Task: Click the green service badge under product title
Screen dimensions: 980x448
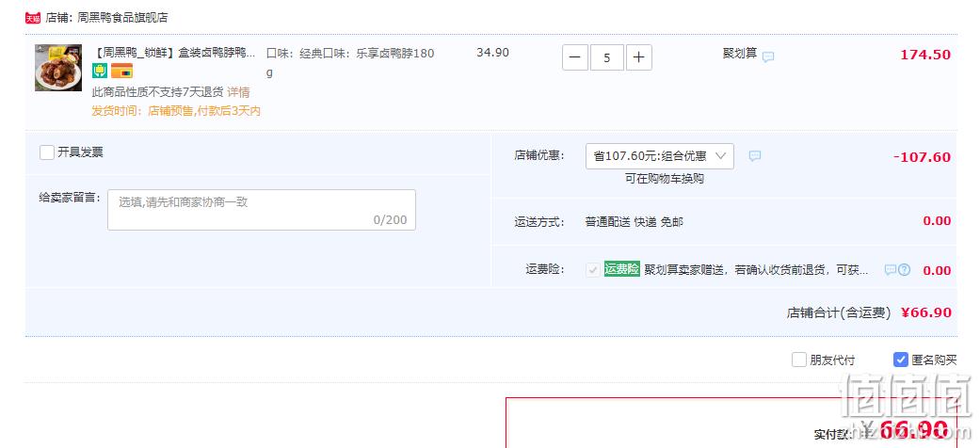Action: (100, 72)
